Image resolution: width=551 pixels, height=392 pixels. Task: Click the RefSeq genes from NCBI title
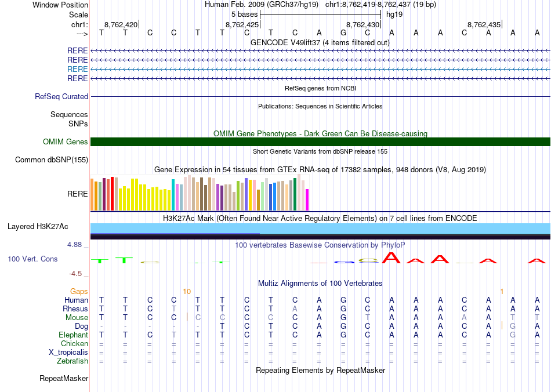pos(320,88)
